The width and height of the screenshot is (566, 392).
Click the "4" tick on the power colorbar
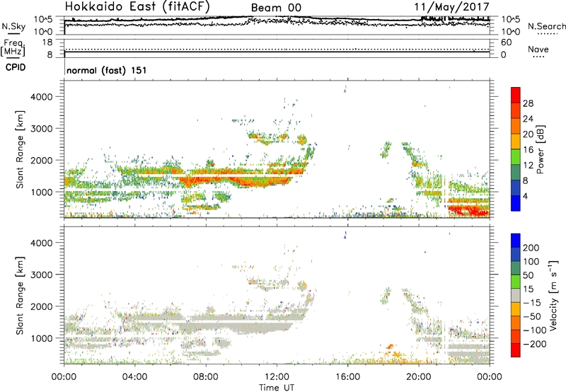(525, 196)
